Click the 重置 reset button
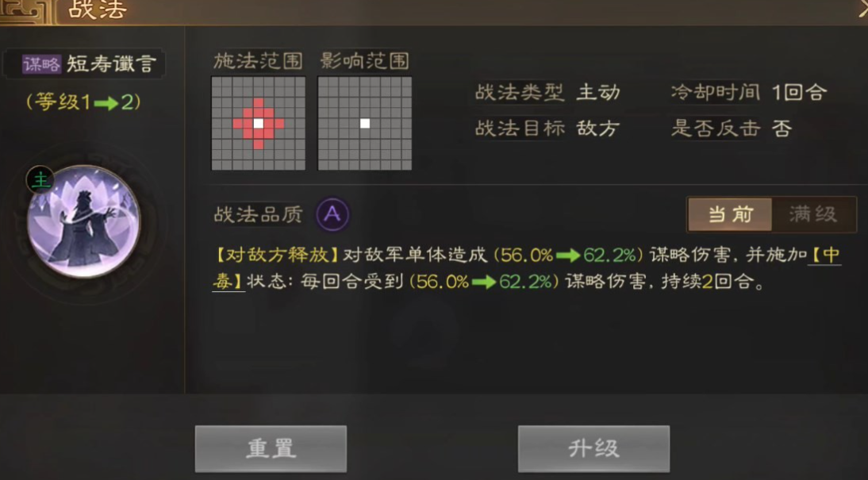 [271, 448]
